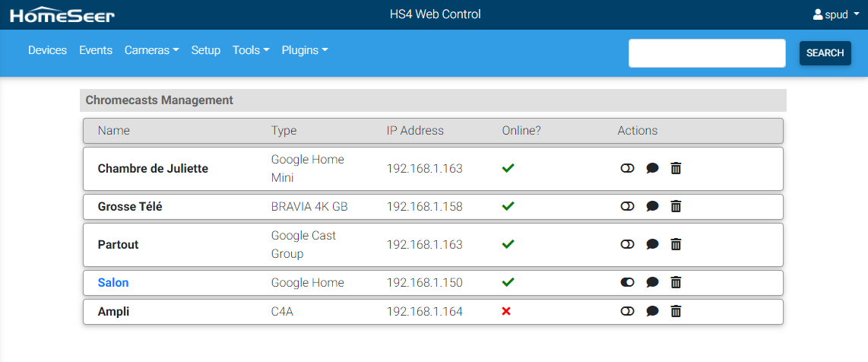Click the speech bubble icon for Salon
Viewport: 868px width, 362px height.
point(652,283)
